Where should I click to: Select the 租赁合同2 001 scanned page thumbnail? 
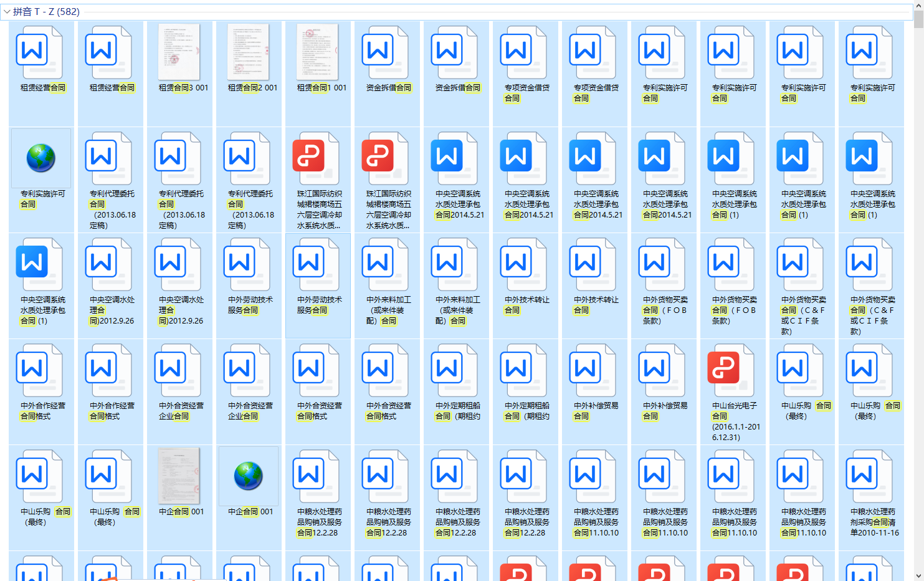coord(249,52)
